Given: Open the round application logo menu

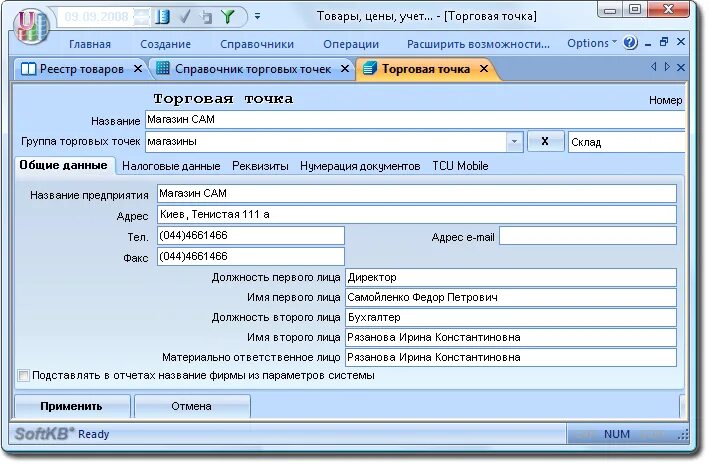Looking at the screenshot, I should tap(30, 26).
